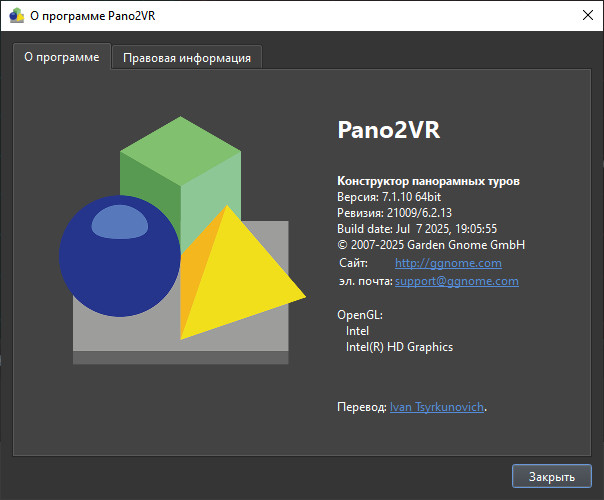Select the О программе tab
Viewport: 604px width, 500px height.
tap(61, 57)
